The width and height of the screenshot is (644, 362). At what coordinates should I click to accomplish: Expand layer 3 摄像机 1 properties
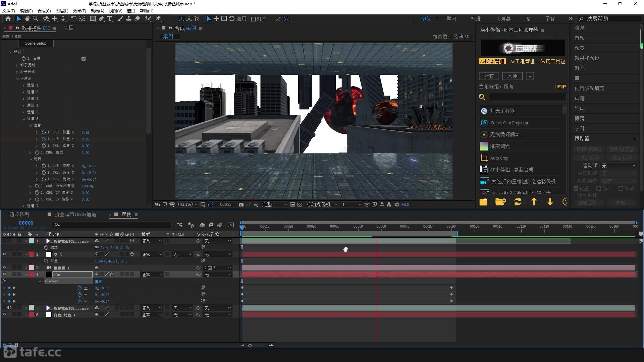pos(26,268)
